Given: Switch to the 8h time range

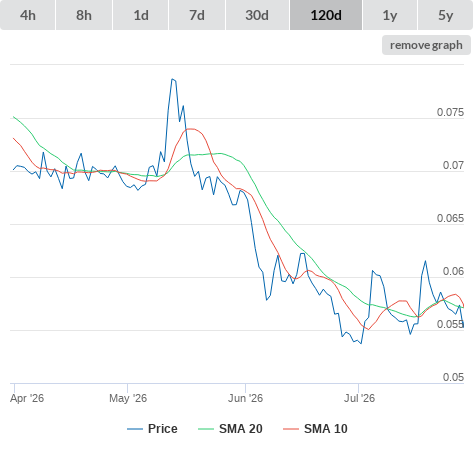Looking at the screenshot, I should 84,15.
